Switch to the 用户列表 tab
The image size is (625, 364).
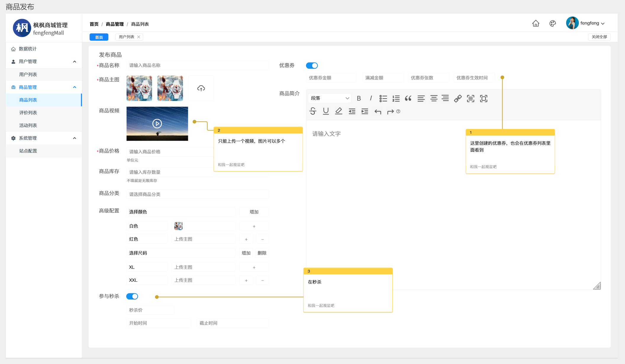coord(126,37)
